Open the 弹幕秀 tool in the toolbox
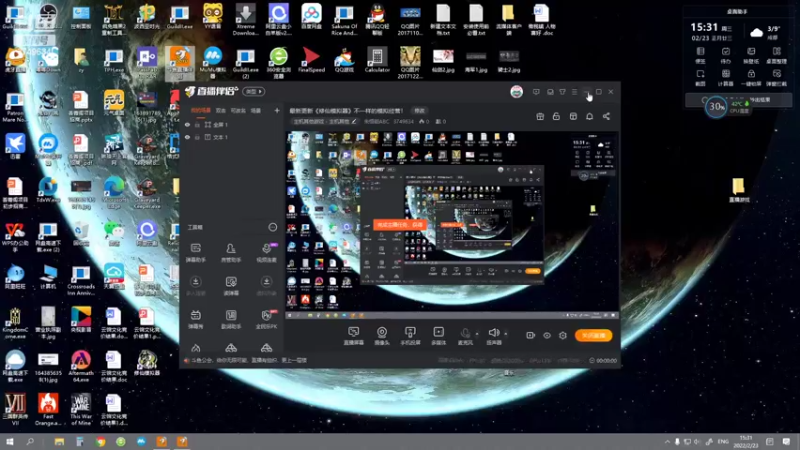The image size is (800, 450). pos(195,319)
